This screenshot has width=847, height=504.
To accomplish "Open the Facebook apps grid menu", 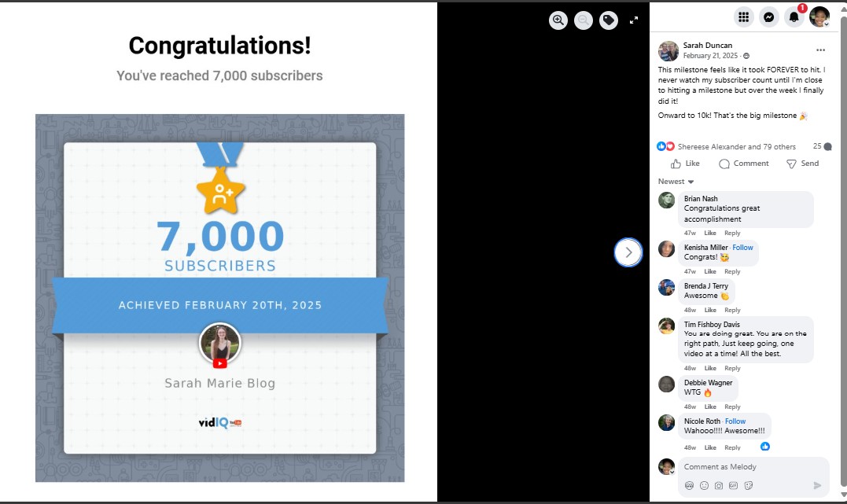I will tap(743, 17).
